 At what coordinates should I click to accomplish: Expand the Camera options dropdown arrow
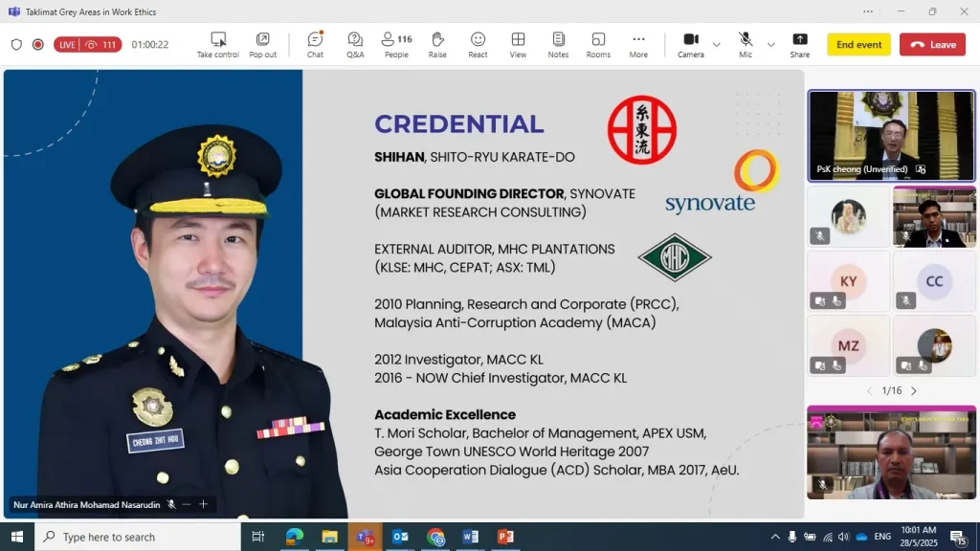(717, 45)
